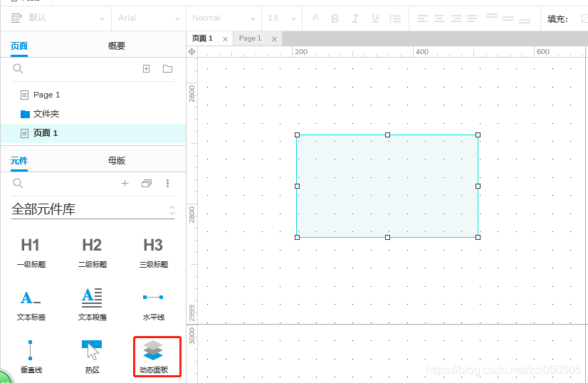Toggle italic formatting
The width and height of the screenshot is (588, 383).
click(x=355, y=19)
